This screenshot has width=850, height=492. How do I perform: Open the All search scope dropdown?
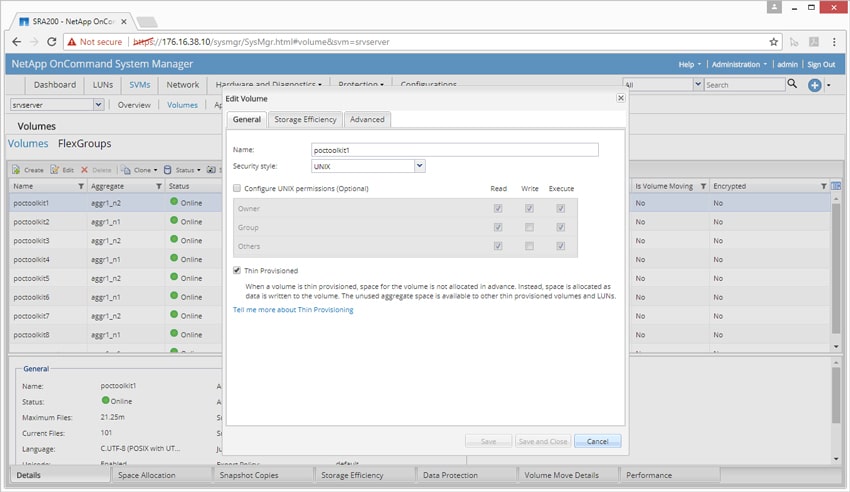698,84
